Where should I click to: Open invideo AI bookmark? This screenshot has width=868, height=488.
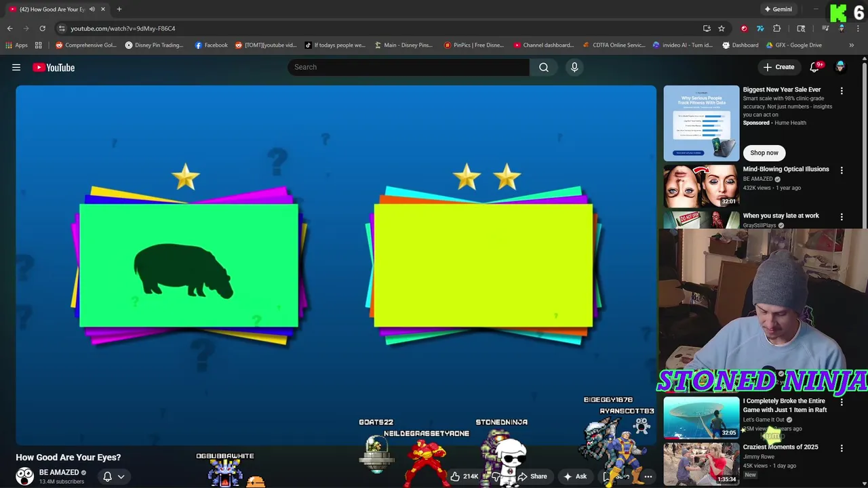click(x=683, y=45)
